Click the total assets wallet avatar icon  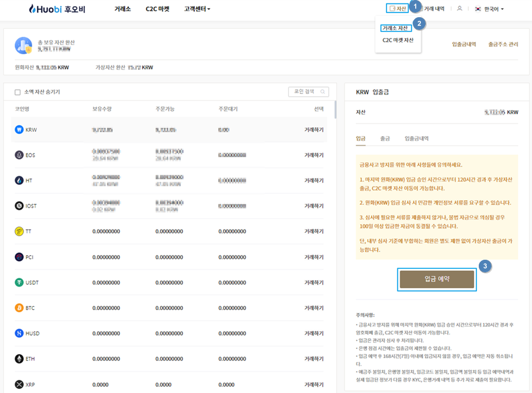click(23, 45)
